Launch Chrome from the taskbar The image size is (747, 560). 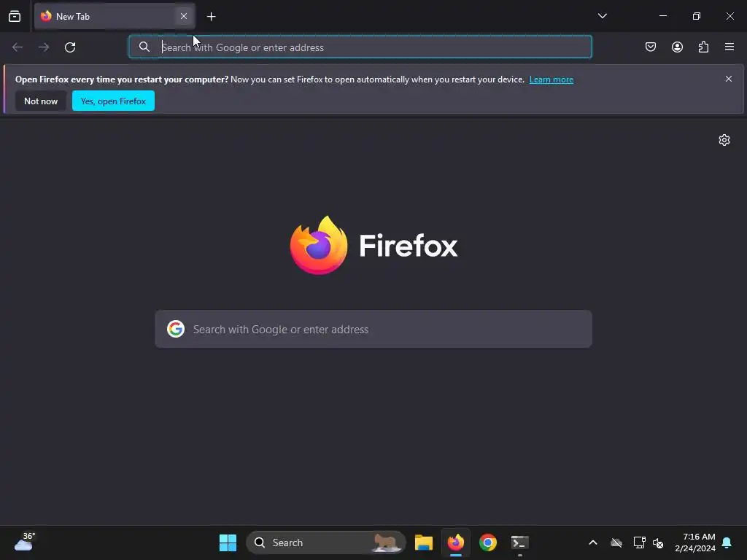click(488, 542)
